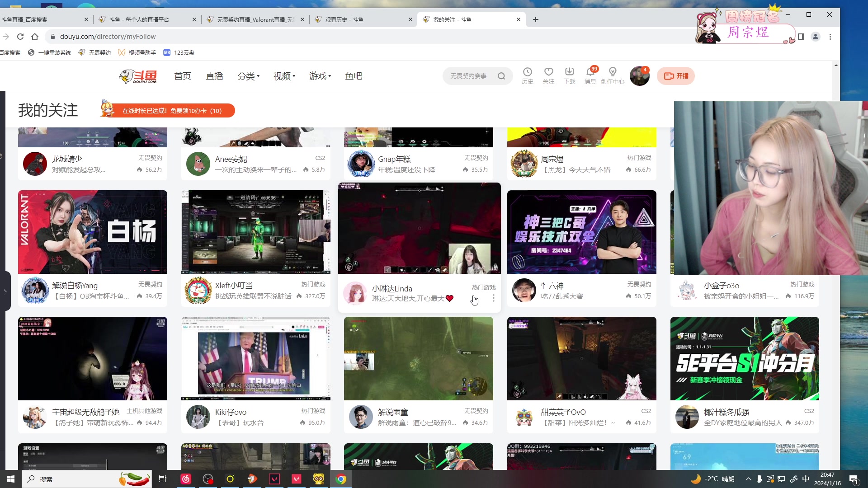This screenshot has height=488, width=868.
Task: Toggle browser side panel icon
Action: [801, 37]
